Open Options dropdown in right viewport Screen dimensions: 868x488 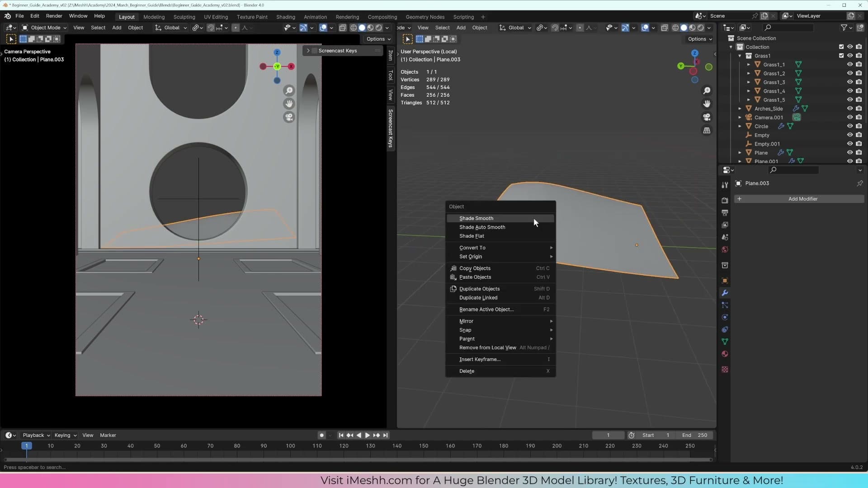pos(700,39)
